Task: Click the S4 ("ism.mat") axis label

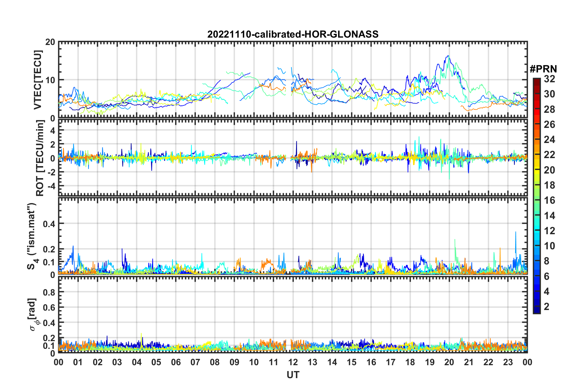Action: pyautogui.click(x=32, y=236)
